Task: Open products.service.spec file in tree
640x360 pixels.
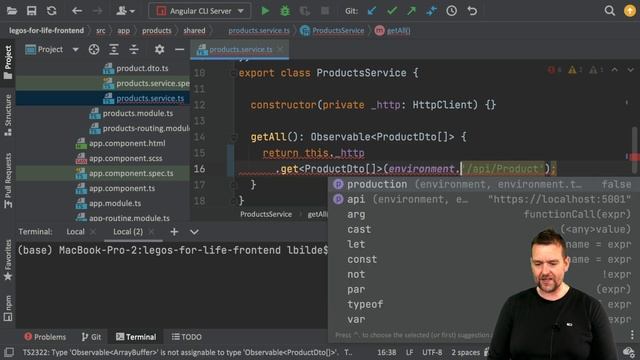Action: click(x=146, y=83)
